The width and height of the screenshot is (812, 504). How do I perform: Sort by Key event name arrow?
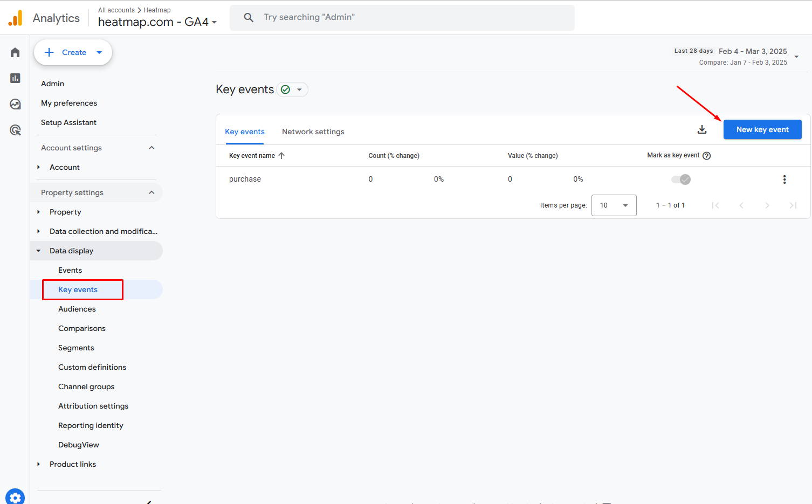pos(281,156)
